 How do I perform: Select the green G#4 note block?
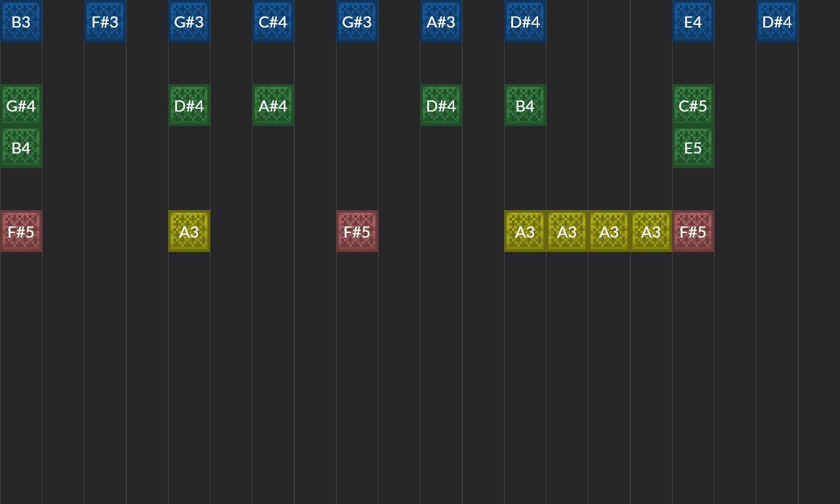[21, 105]
